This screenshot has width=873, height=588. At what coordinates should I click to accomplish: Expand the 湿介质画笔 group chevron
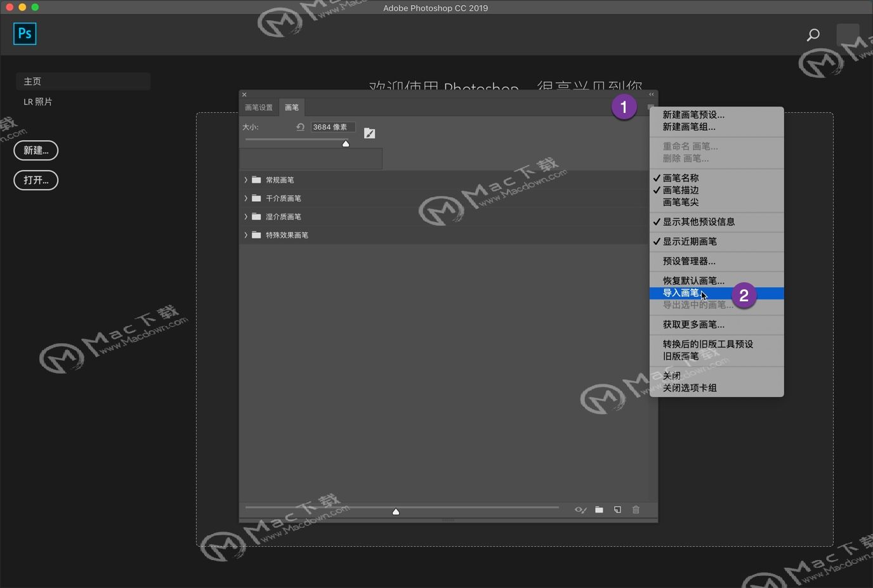point(246,217)
